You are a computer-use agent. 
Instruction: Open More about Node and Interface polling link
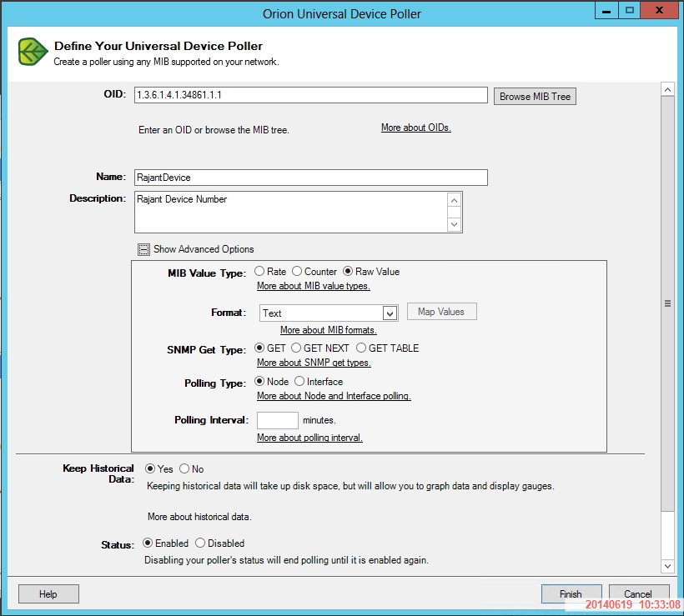(x=334, y=396)
